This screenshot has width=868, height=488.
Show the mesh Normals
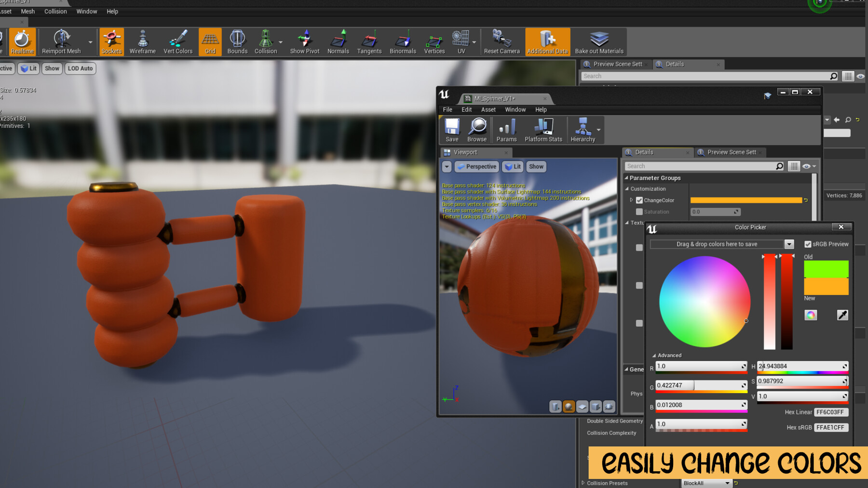click(338, 41)
